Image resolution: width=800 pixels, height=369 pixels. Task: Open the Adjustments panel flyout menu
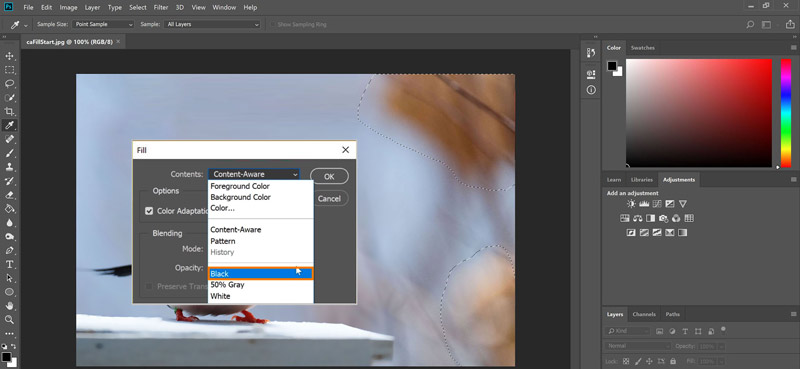click(x=793, y=180)
